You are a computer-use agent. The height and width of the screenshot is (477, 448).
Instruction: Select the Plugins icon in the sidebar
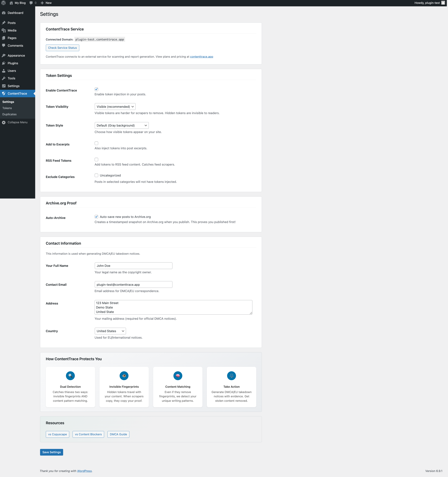(x=4, y=63)
